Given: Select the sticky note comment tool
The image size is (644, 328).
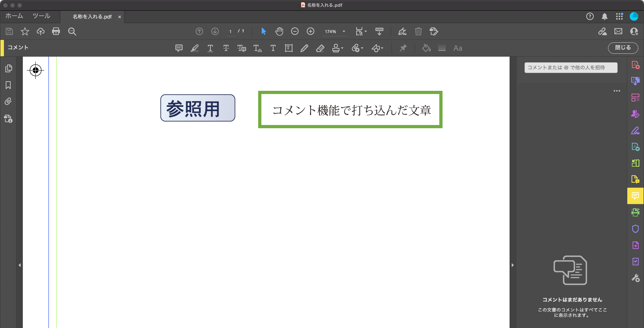Looking at the screenshot, I should tap(179, 48).
